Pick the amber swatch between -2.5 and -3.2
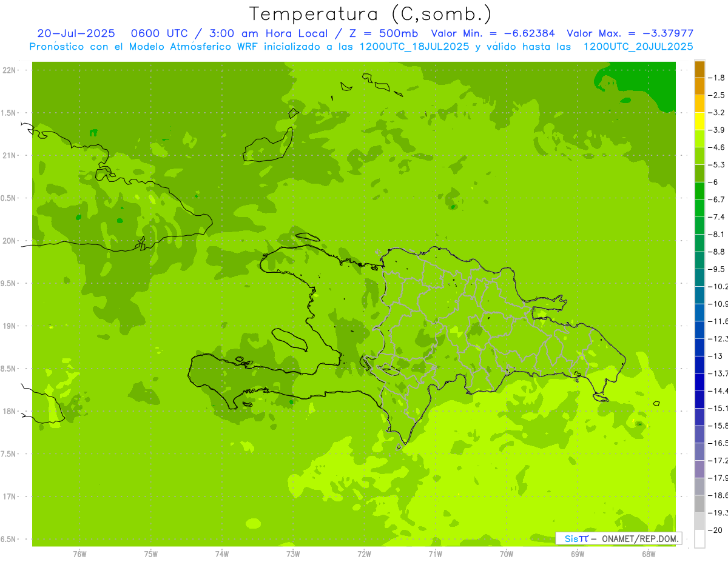The width and height of the screenshot is (728, 562). click(x=699, y=104)
